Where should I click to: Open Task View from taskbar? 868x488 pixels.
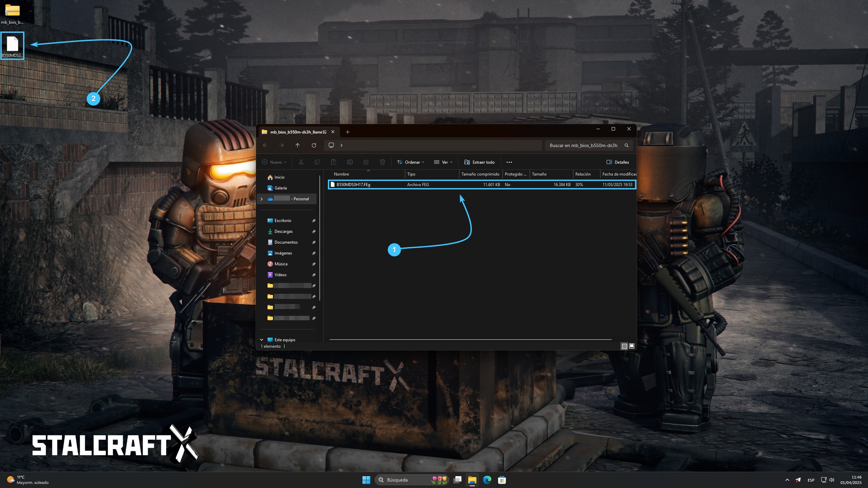pos(457,480)
